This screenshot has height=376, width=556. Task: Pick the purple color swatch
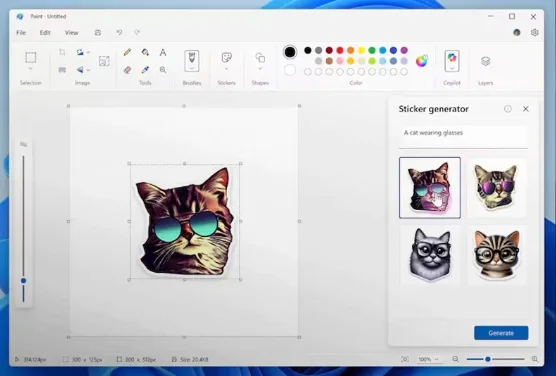[x=404, y=50]
